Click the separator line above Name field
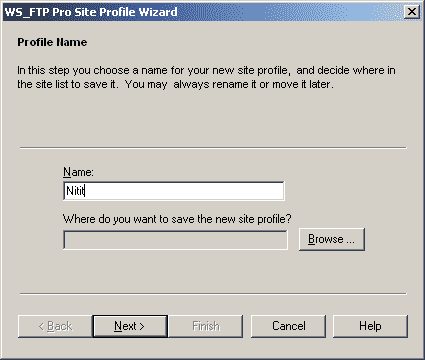 click(x=213, y=148)
